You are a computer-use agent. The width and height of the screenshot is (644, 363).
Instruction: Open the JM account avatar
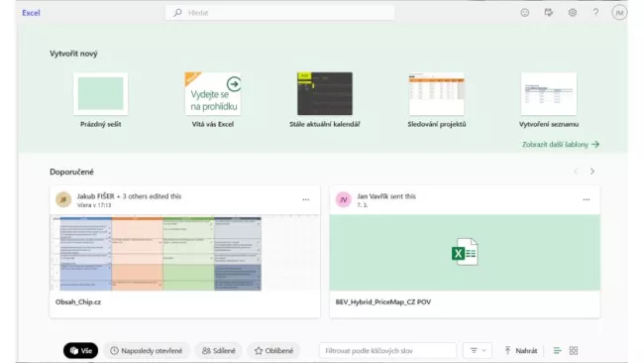click(619, 13)
